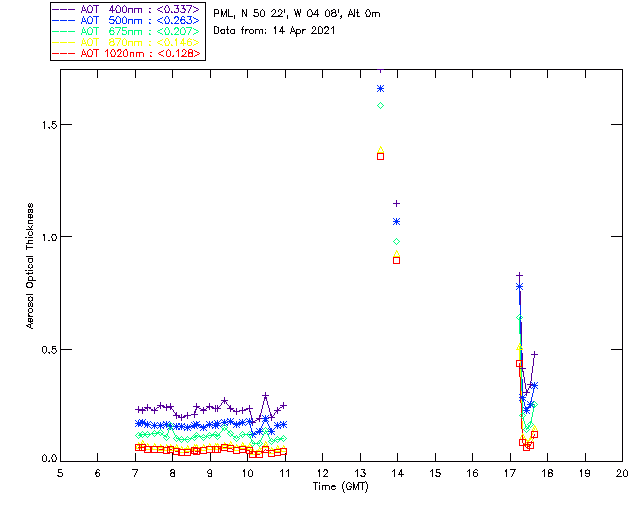Click the red square data point near 1.35
640x512 pixels.
tap(380, 156)
